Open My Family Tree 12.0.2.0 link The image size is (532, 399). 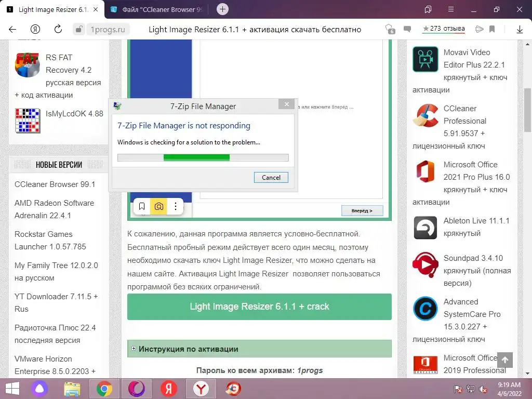click(x=56, y=271)
